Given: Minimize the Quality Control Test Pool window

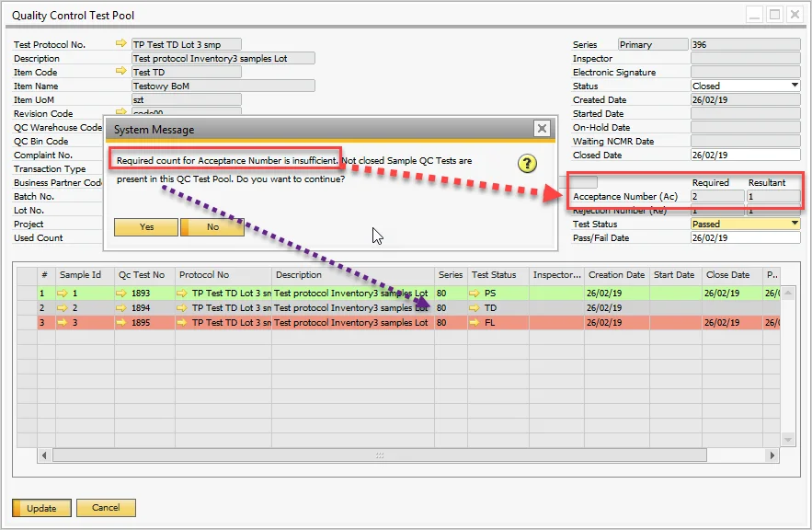Looking at the screenshot, I should (x=754, y=15).
